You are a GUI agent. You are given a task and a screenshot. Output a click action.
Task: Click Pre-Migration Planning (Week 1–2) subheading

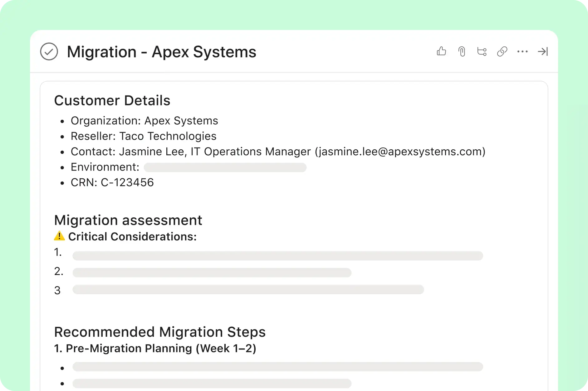(155, 348)
